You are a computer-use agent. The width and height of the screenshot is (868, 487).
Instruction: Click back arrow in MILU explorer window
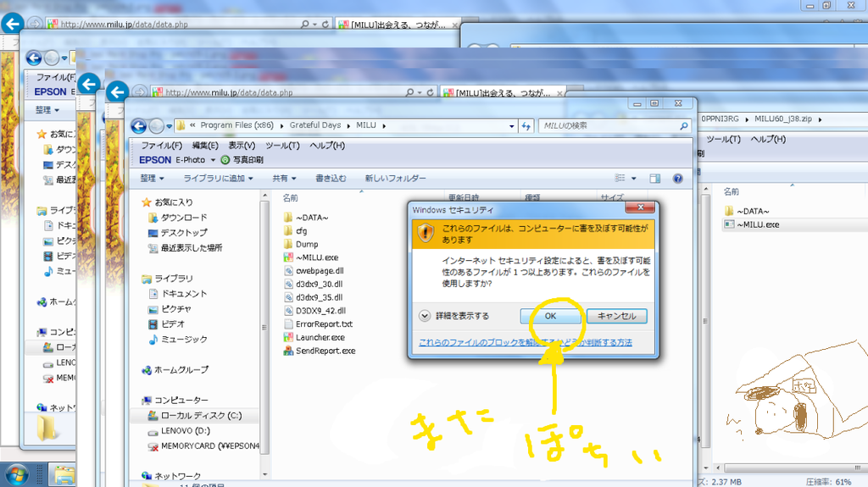pyautogui.click(x=139, y=126)
